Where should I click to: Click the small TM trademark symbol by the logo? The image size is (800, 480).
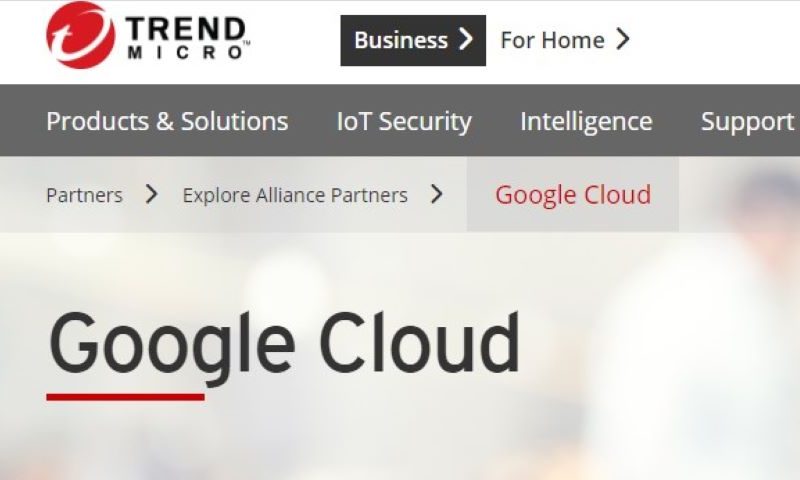pyautogui.click(x=247, y=44)
